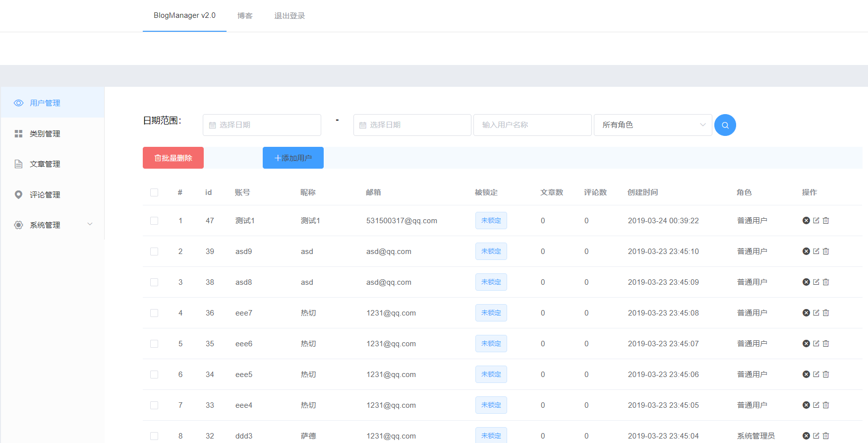Click the 系统管理员 role cell

click(x=755, y=436)
